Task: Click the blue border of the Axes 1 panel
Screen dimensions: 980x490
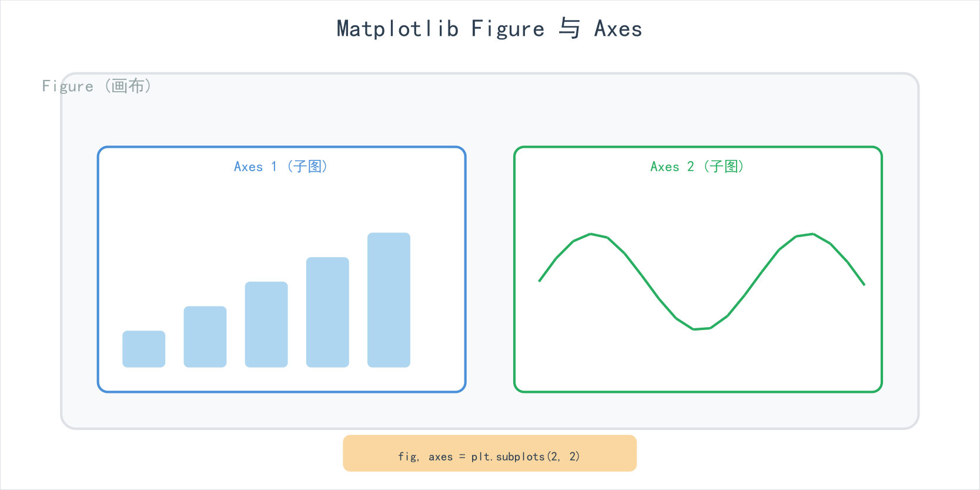Action: click(98, 269)
